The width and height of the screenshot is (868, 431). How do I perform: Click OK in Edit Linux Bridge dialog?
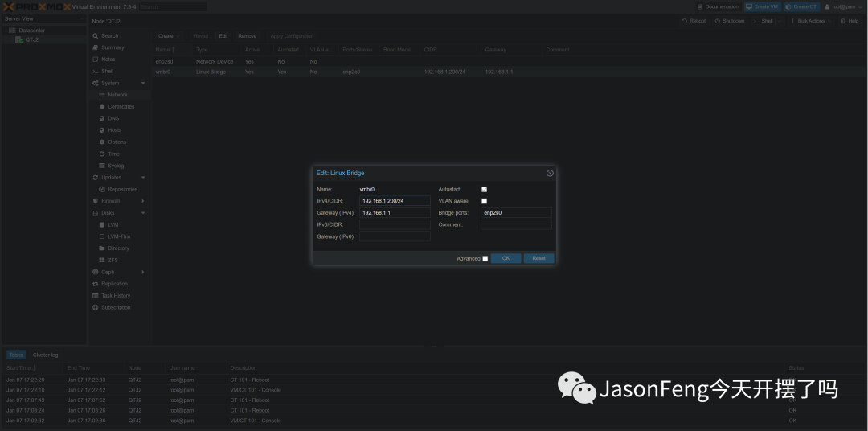pyautogui.click(x=506, y=258)
